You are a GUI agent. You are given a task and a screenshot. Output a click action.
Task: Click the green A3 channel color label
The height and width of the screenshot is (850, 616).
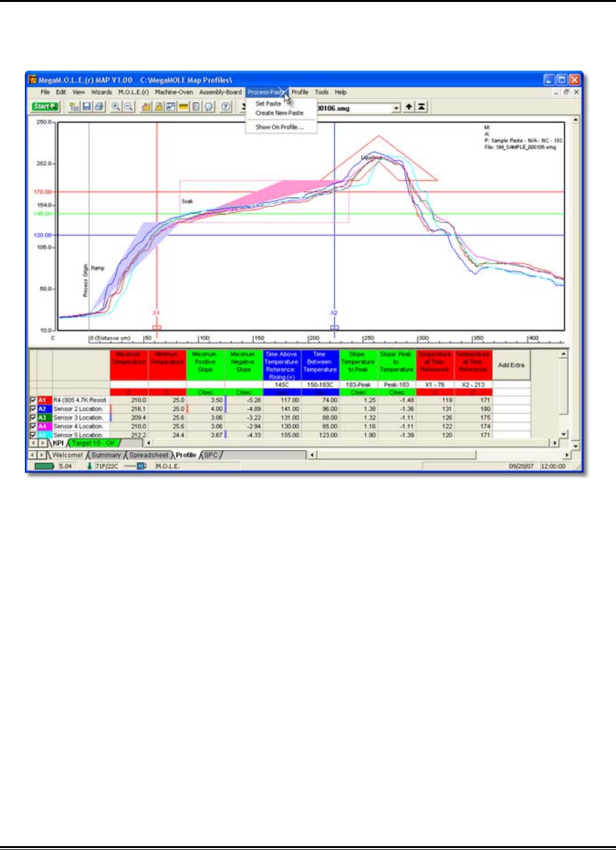coord(44,417)
